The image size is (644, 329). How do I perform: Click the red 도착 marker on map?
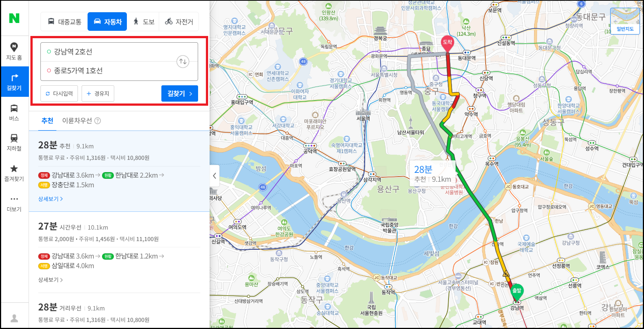447,44
